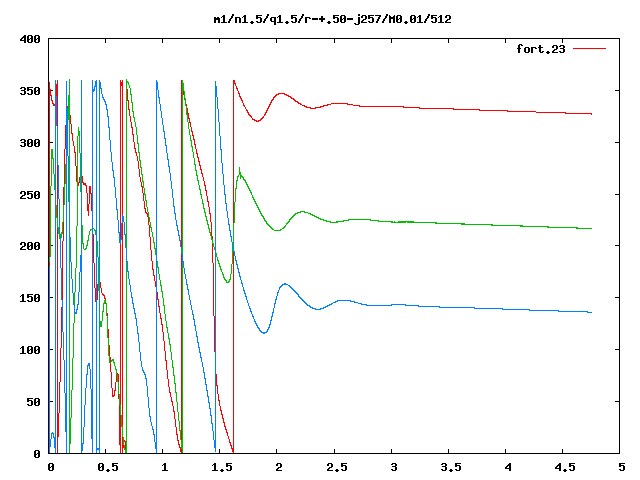Click the blue curve's minimum dip near x=1.9
The image size is (640, 480).
pos(264,333)
